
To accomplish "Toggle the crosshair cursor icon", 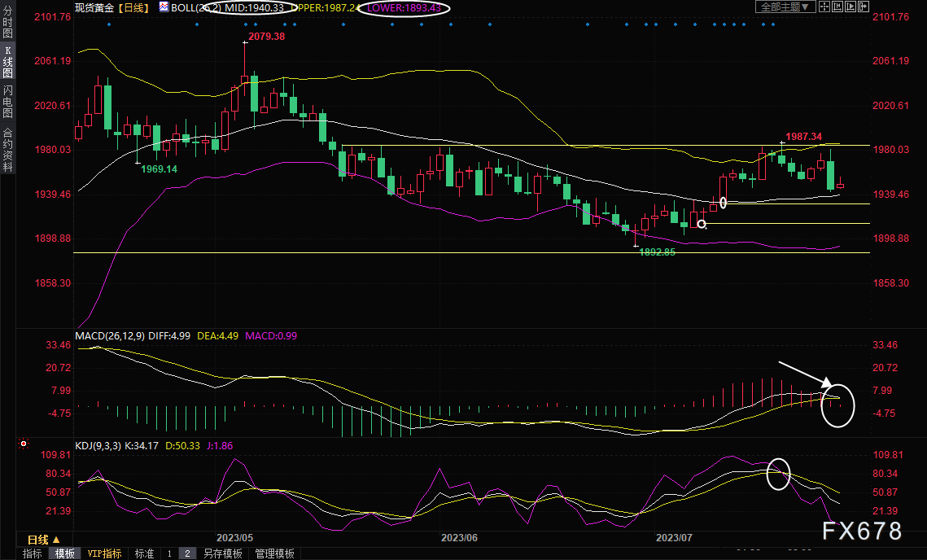I will (x=824, y=7).
